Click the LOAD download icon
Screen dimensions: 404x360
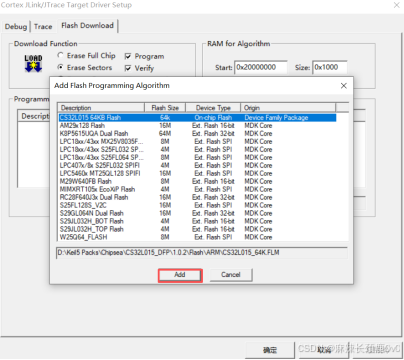pos(33,63)
